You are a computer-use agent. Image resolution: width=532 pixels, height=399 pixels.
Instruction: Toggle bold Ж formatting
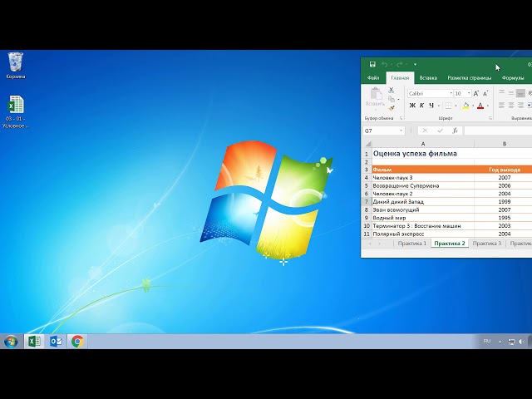(412, 106)
